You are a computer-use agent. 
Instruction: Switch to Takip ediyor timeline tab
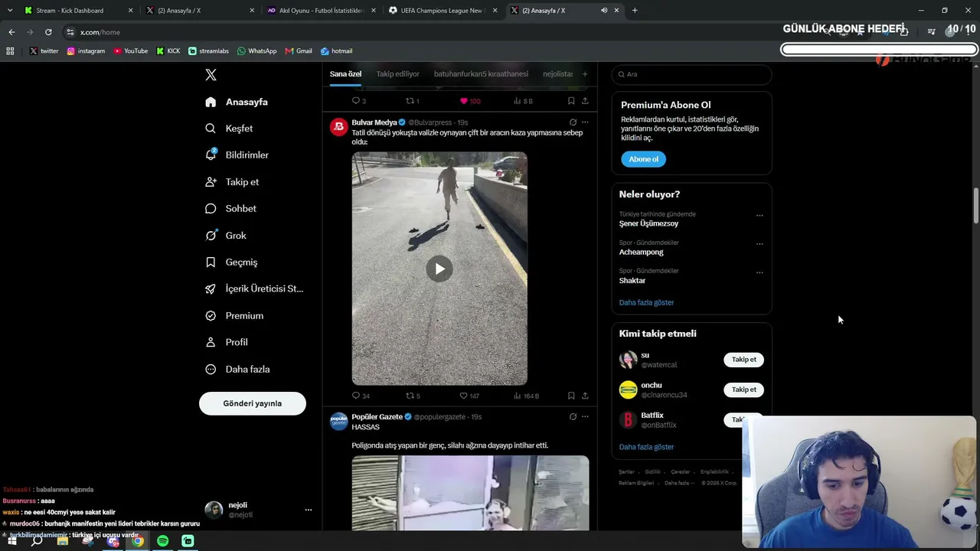point(397,74)
